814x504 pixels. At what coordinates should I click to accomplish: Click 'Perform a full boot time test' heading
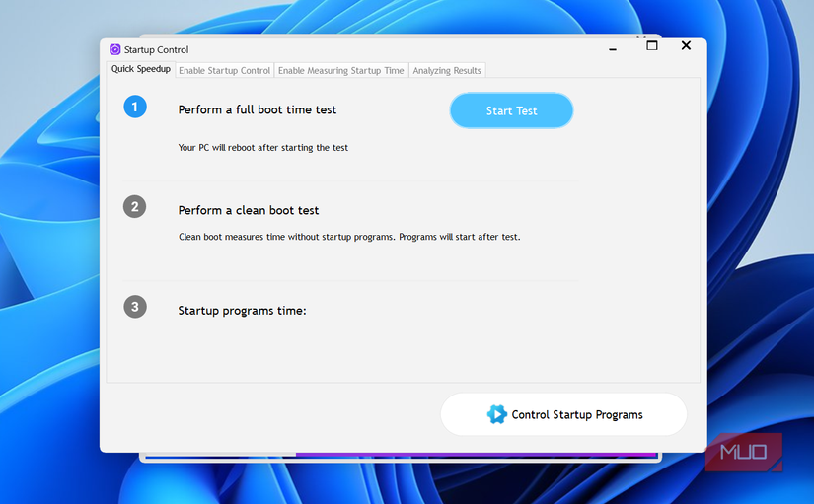[x=257, y=109]
